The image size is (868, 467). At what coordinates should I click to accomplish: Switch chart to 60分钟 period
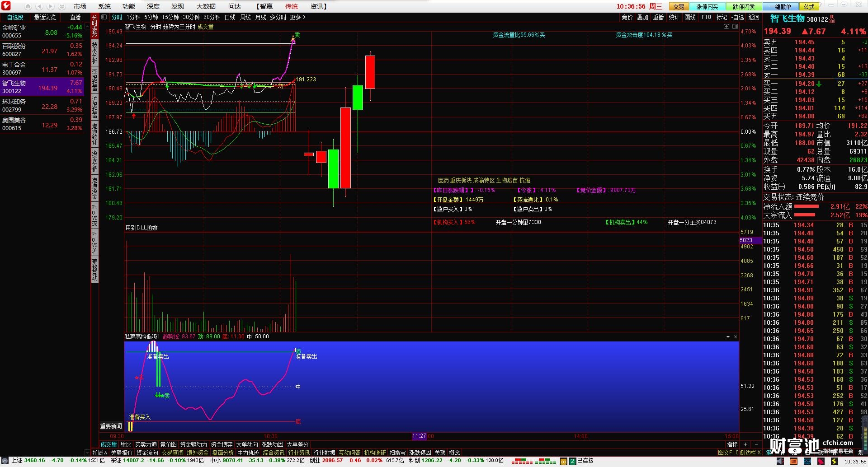click(x=212, y=17)
